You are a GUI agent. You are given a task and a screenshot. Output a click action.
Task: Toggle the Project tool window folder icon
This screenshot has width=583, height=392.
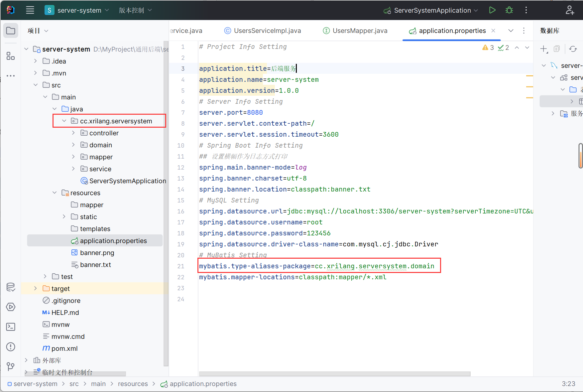point(11,31)
